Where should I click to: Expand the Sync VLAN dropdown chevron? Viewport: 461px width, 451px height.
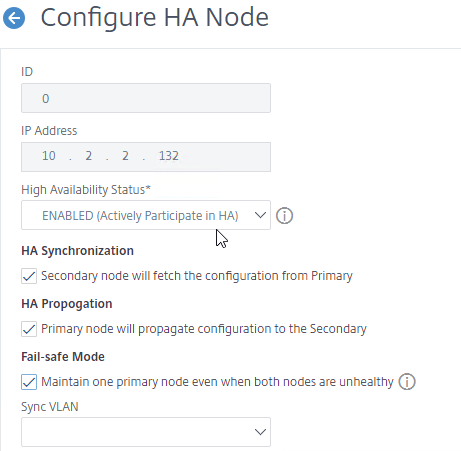[x=260, y=432]
